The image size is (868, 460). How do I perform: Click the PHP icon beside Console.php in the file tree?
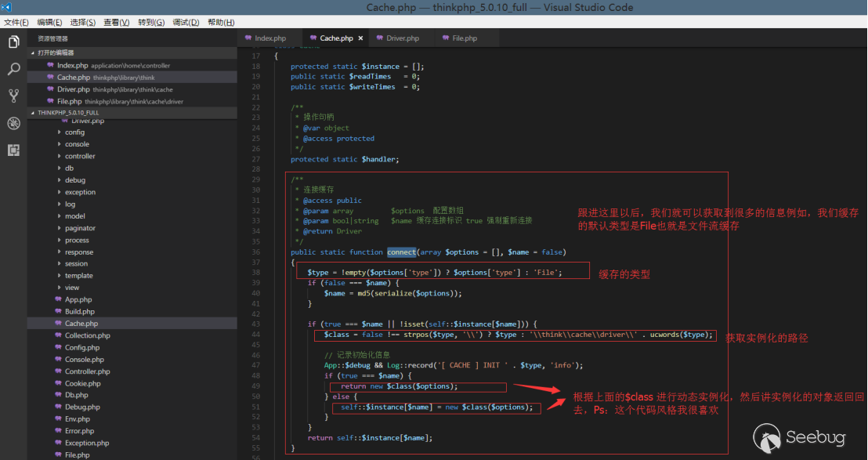58,359
